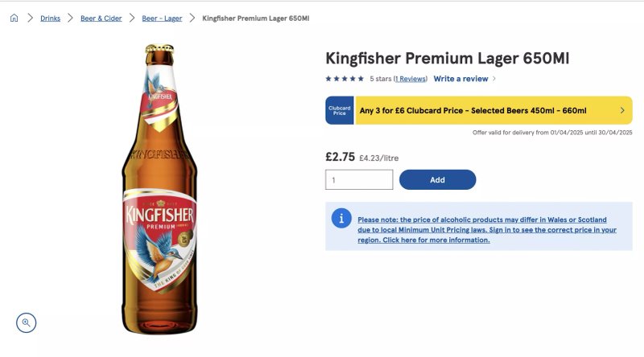Open the 1 Reviews link
Viewport: 644px width, 357px height.
point(411,79)
